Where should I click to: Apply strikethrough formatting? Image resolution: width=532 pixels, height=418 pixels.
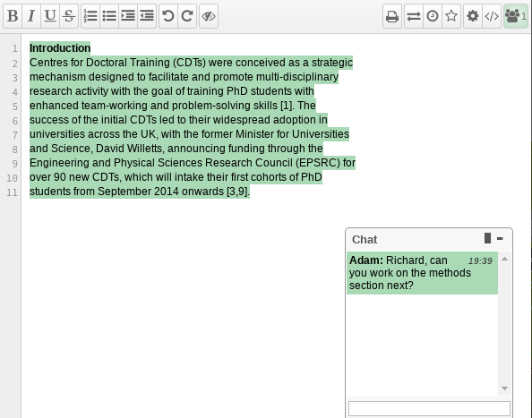pyautogui.click(x=69, y=16)
